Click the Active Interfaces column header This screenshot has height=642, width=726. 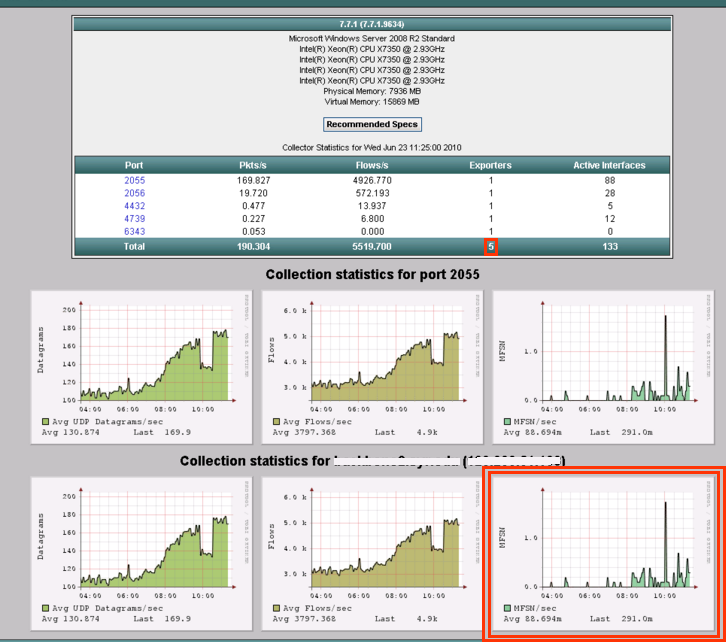(609, 165)
